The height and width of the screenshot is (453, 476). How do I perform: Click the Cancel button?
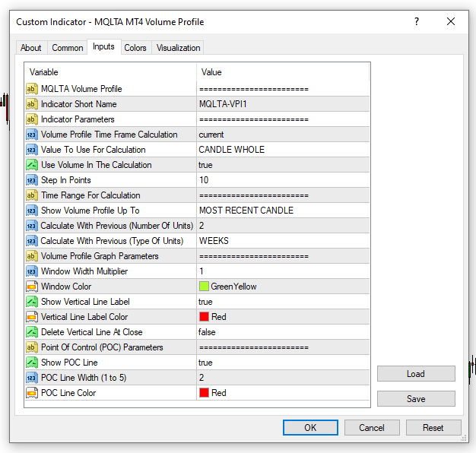coord(372,427)
